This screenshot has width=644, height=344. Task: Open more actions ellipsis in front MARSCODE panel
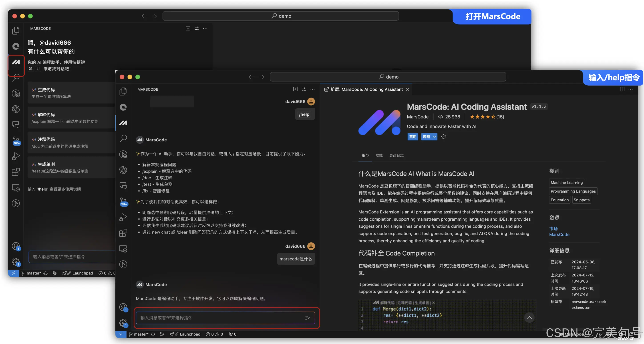(312, 89)
